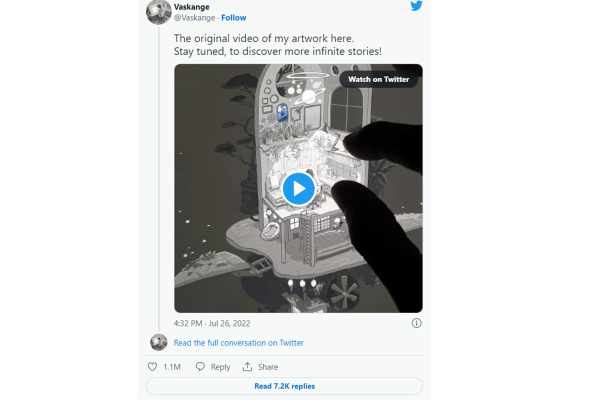
Task: Click small avatar beside full conversation link
Action: [x=158, y=342]
